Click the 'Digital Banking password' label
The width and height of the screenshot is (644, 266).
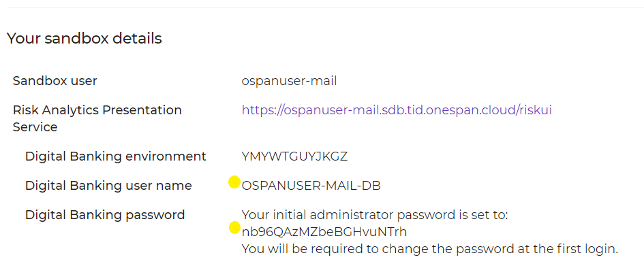105,214
